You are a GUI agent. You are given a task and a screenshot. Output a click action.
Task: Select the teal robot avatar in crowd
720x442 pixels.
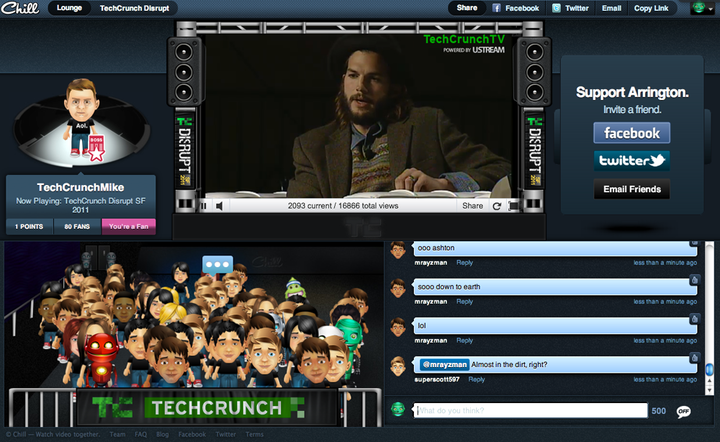coord(349,337)
